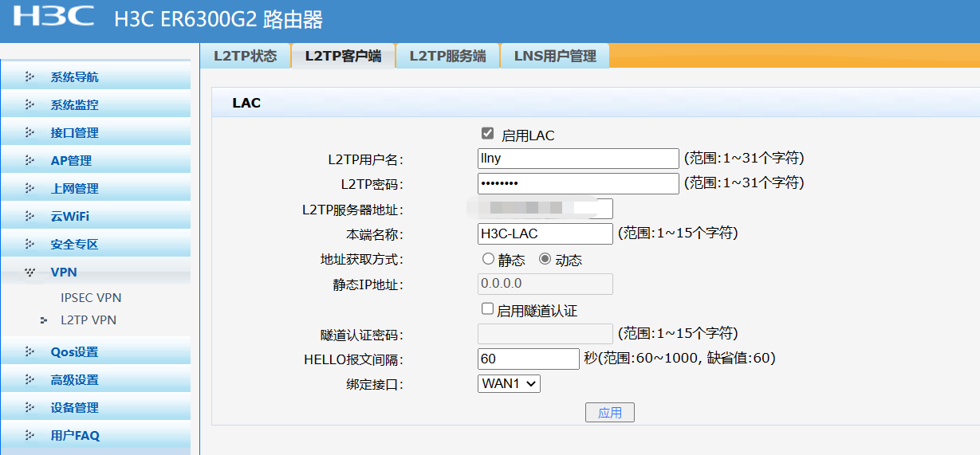Switch to the L2TP服务端 tab

[447, 56]
